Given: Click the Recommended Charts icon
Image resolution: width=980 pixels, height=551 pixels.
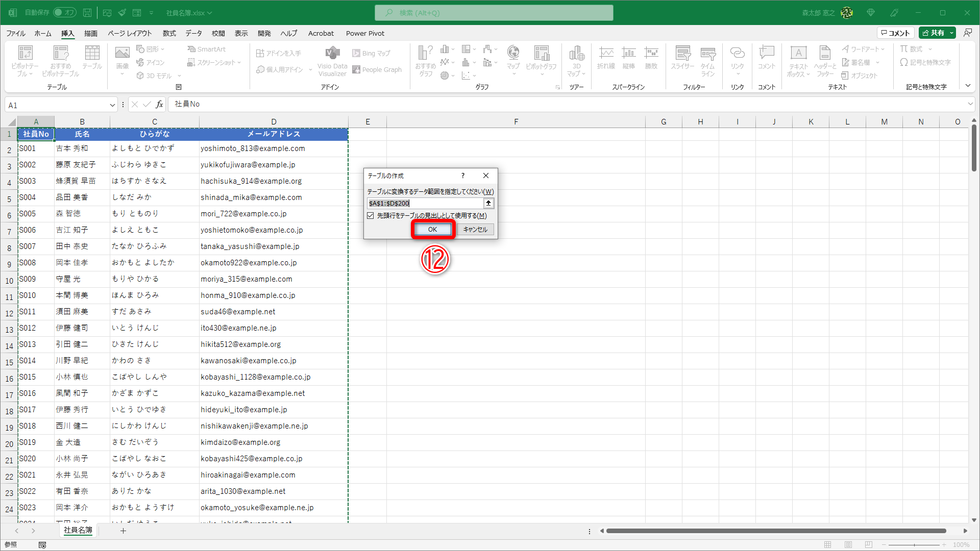Looking at the screenshot, I should [x=425, y=60].
